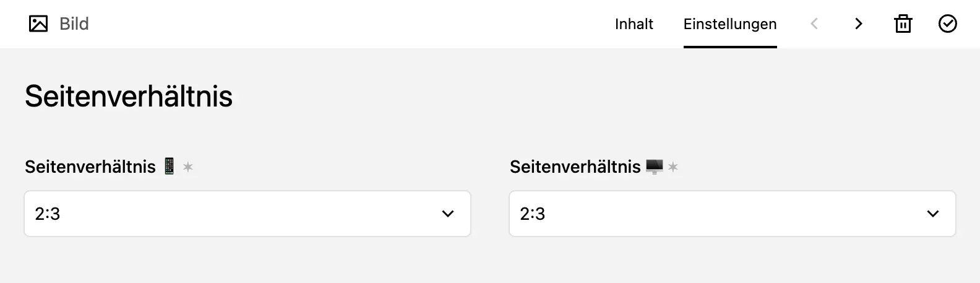Screen dimensions: 980x283
Task: Click the desktop Seitenverhältnis field label text
Action: pyautogui.click(x=575, y=167)
